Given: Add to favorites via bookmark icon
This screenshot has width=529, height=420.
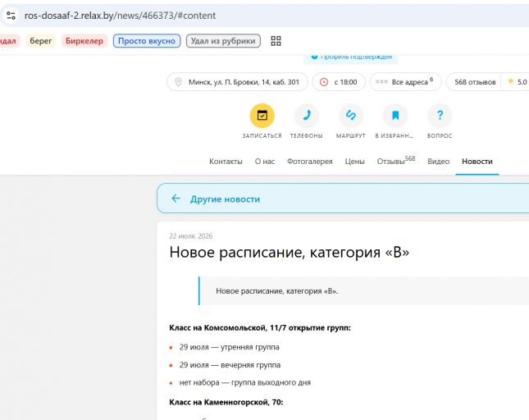Looking at the screenshot, I should point(395,116).
